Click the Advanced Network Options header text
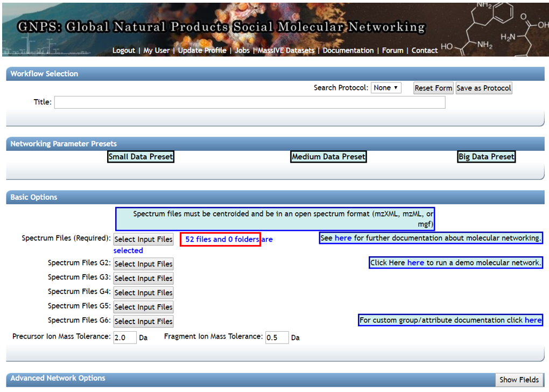Screen dimensions: 549x392 pos(58,379)
